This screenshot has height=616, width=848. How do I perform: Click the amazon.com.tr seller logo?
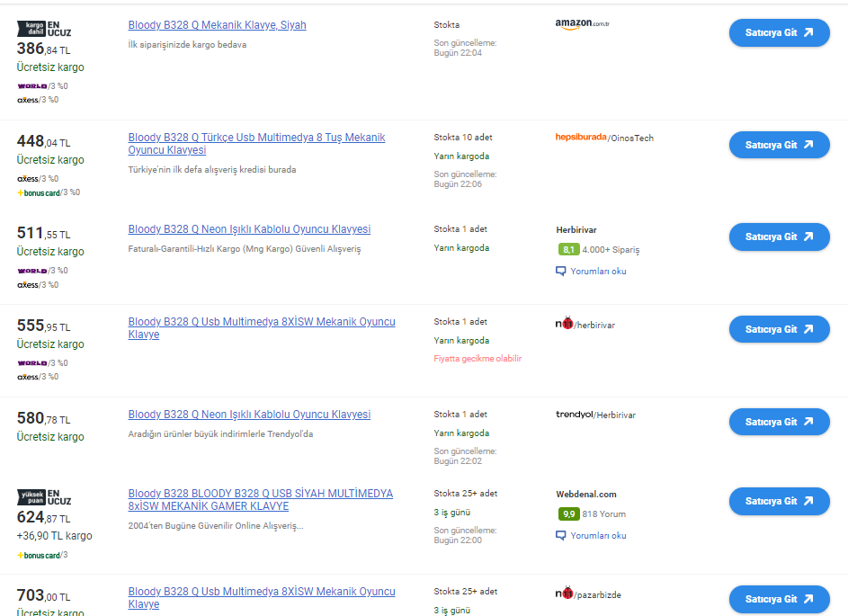coord(583,24)
